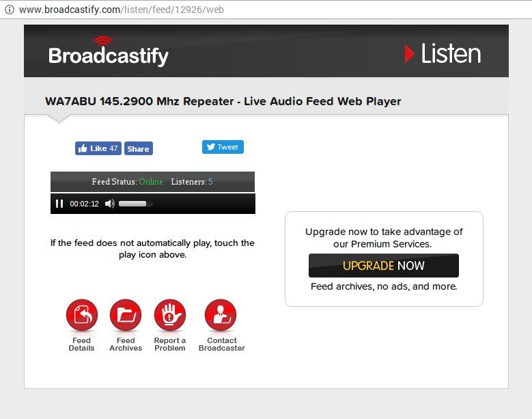
Task: Click the Contact Broadcaster icon
Action: coord(221,315)
